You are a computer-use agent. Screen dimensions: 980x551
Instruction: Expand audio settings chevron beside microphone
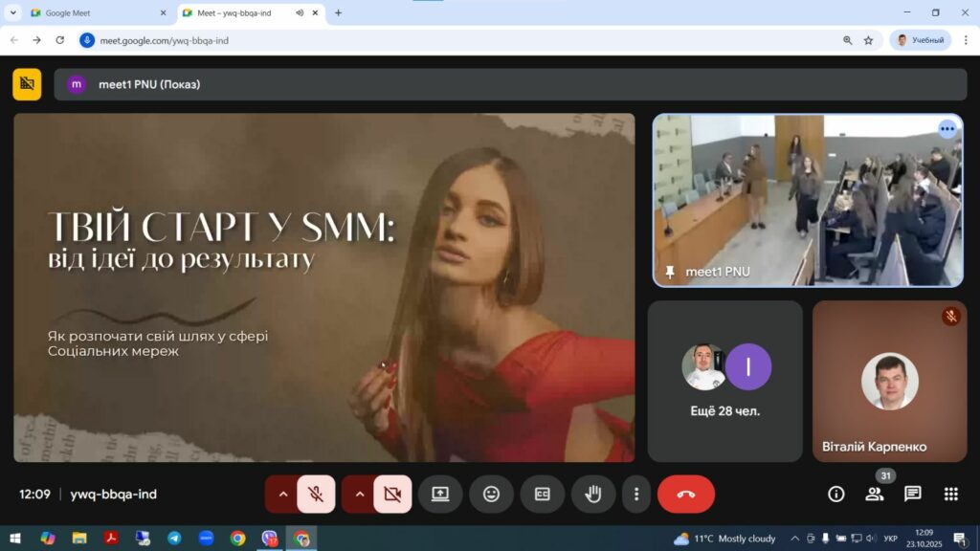click(x=282, y=494)
